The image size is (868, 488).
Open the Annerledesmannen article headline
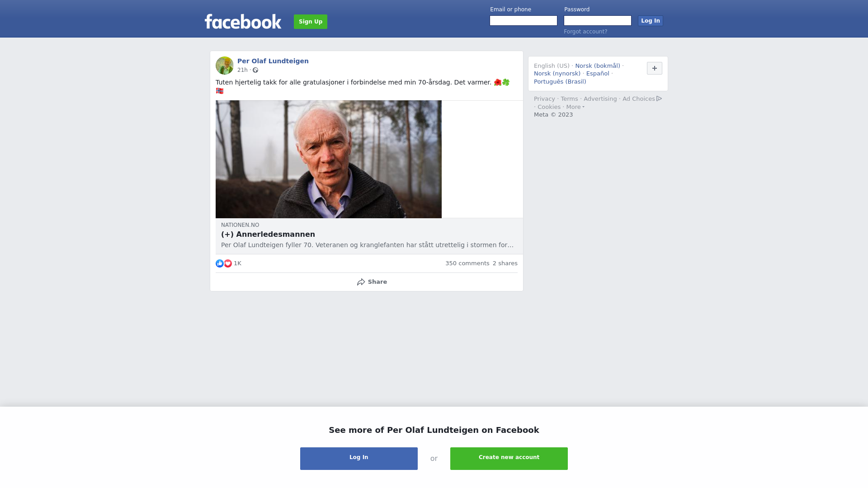click(x=268, y=235)
